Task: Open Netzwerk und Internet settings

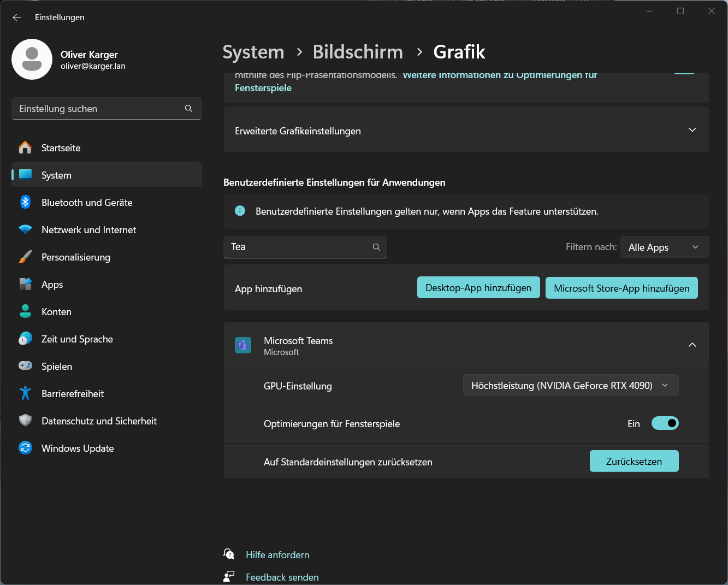Action: click(x=88, y=230)
